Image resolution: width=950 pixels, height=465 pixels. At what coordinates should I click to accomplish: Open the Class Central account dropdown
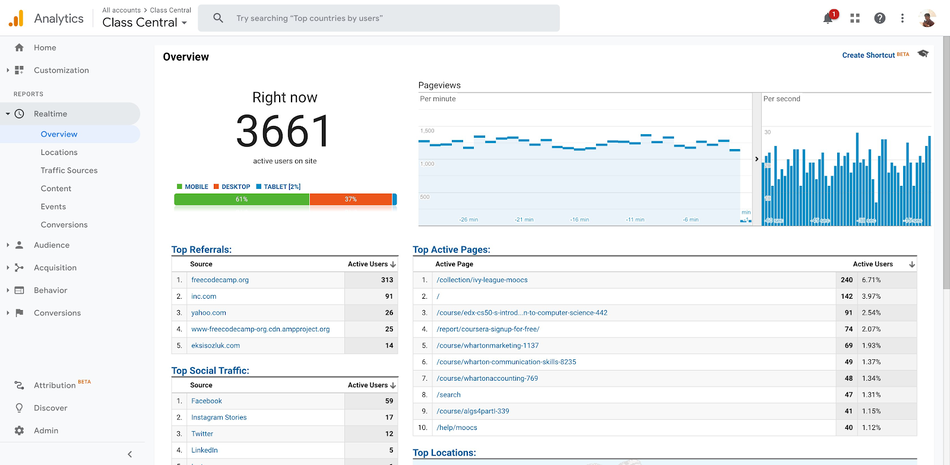[x=145, y=23]
